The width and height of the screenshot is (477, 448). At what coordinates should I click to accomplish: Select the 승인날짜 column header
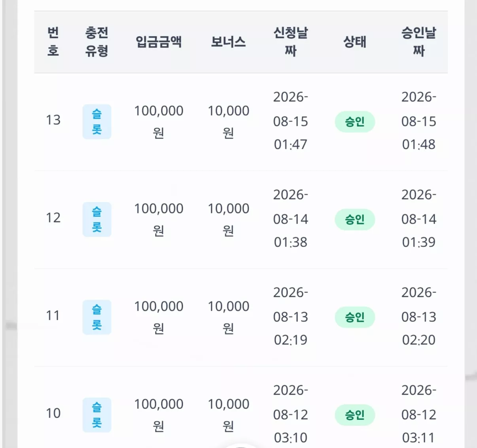pos(419,42)
